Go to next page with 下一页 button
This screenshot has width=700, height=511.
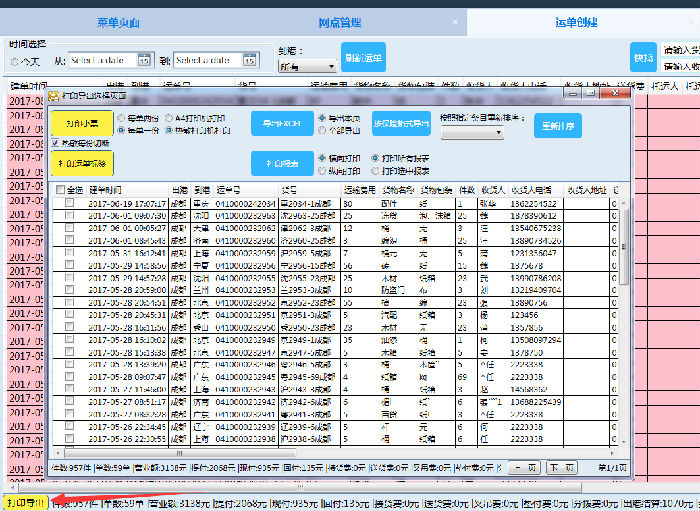[561, 467]
